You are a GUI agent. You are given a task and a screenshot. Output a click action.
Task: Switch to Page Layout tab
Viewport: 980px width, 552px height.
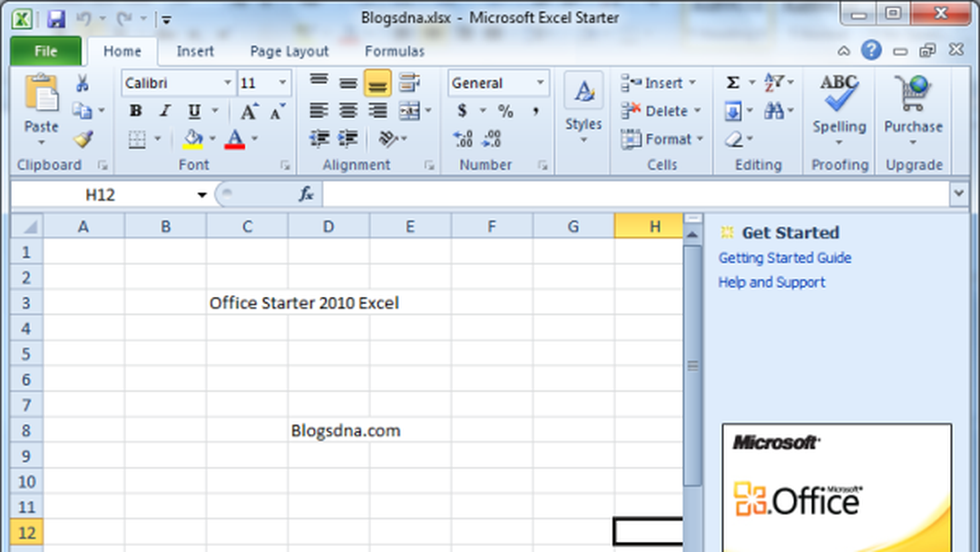(x=289, y=51)
